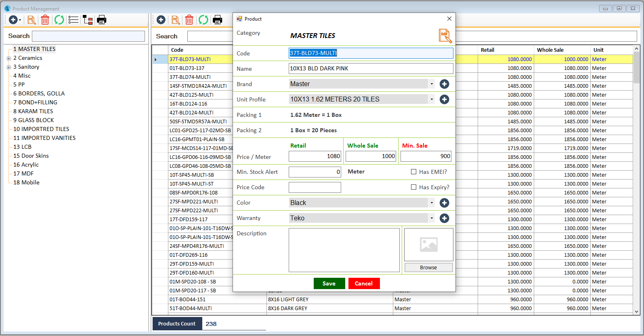The width and height of the screenshot is (644, 336).
Task: Expand the 2 Ceramics tree node
Action: click(x=8, y=58)
